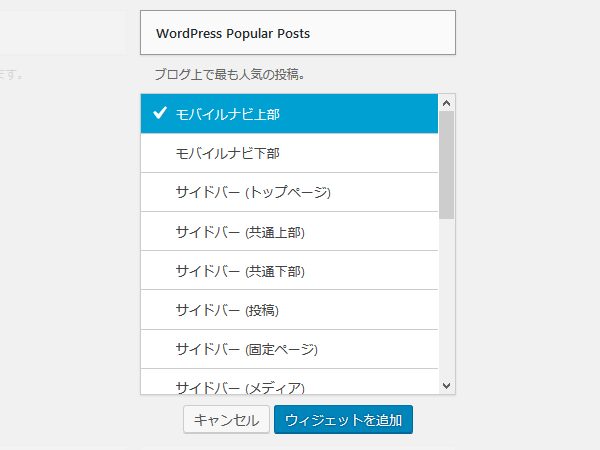Screen dimensions: 600x450
Task: Select サイドバー (メディア) entry
Action: coord(289,382)
